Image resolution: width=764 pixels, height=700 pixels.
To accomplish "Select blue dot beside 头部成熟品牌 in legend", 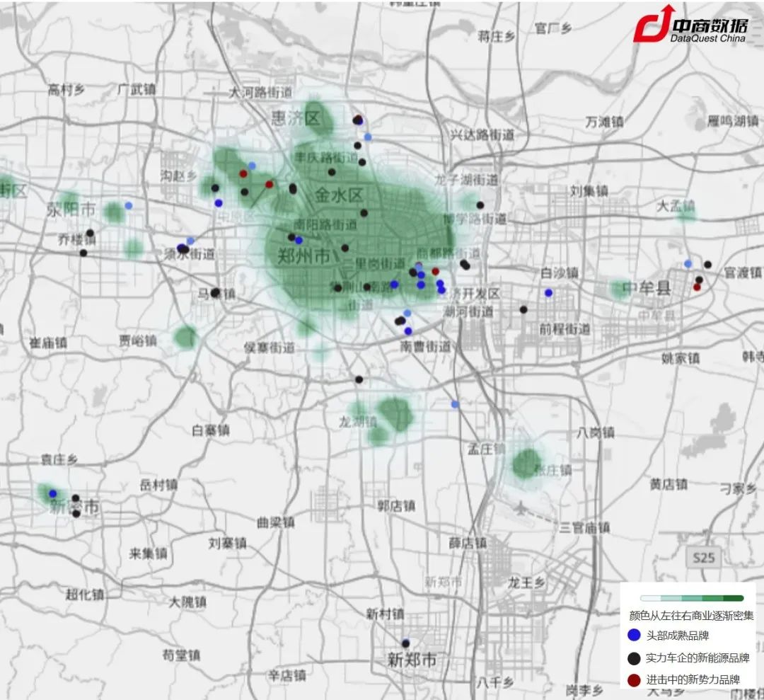I will coord(634,635).
